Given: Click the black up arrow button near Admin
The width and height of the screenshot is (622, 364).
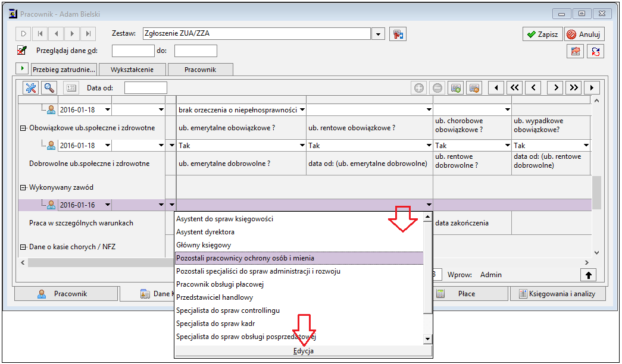Looking at the screenshot, I should 588,275.
